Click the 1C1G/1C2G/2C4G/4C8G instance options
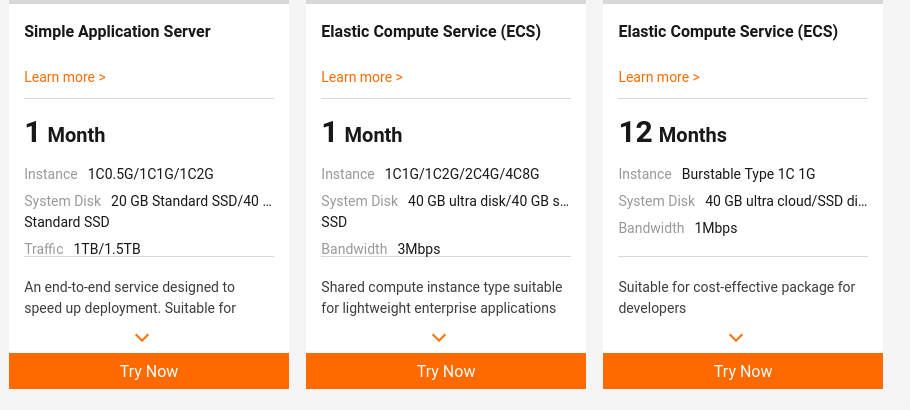This screenshot has height=410, width=910. click(x=462, y=174)
